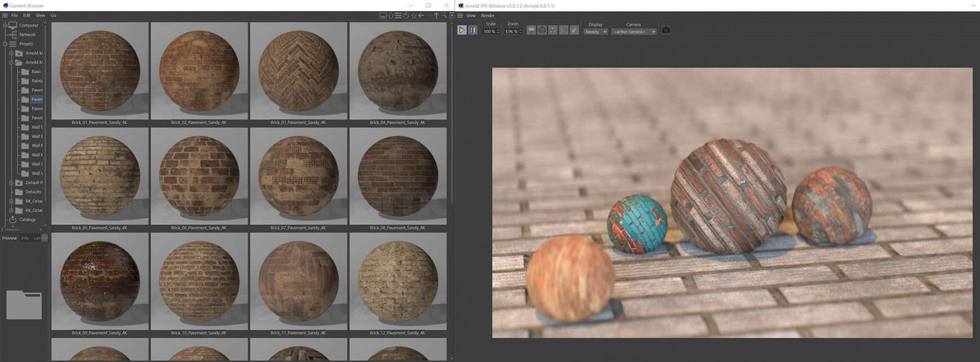Click the folder preview image in Preview tab
This screenshot has width=980, height=362.
coord(24,304)
